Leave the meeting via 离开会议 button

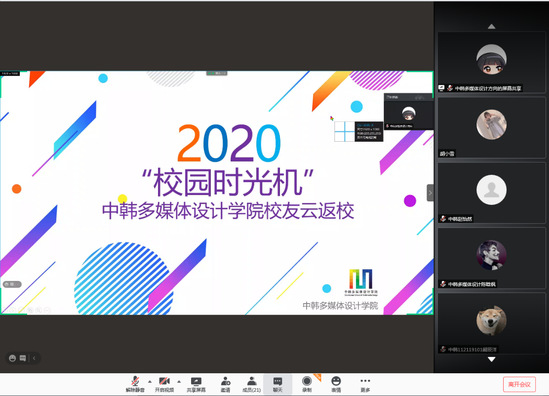(x=519, y=384)
